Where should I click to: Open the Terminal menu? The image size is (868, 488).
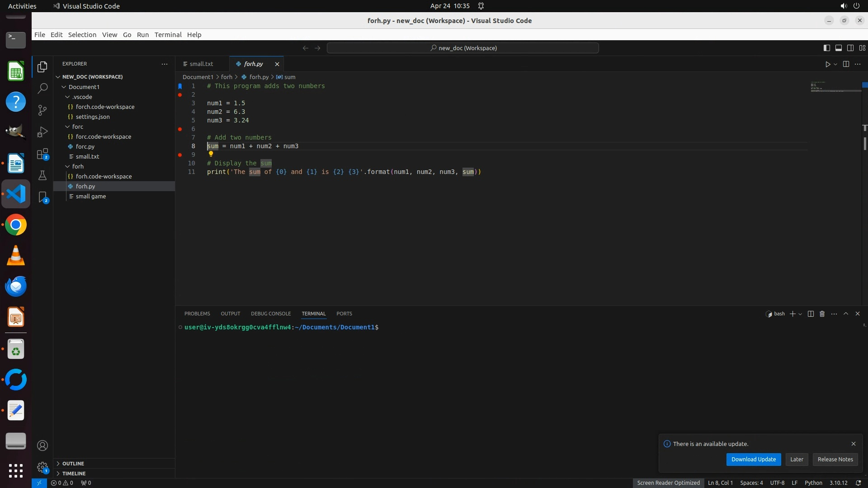168,35
